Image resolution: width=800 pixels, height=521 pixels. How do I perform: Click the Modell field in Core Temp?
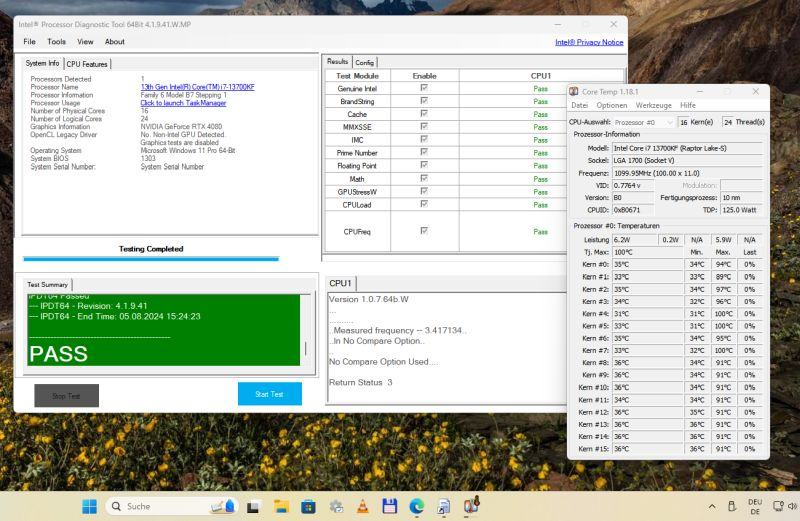tap(687, 148)
